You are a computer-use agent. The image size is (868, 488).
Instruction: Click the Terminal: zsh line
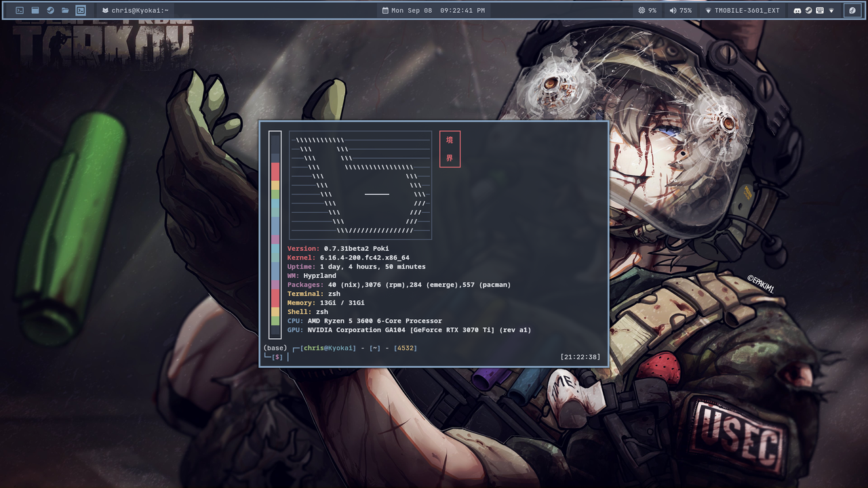[314, 293]
